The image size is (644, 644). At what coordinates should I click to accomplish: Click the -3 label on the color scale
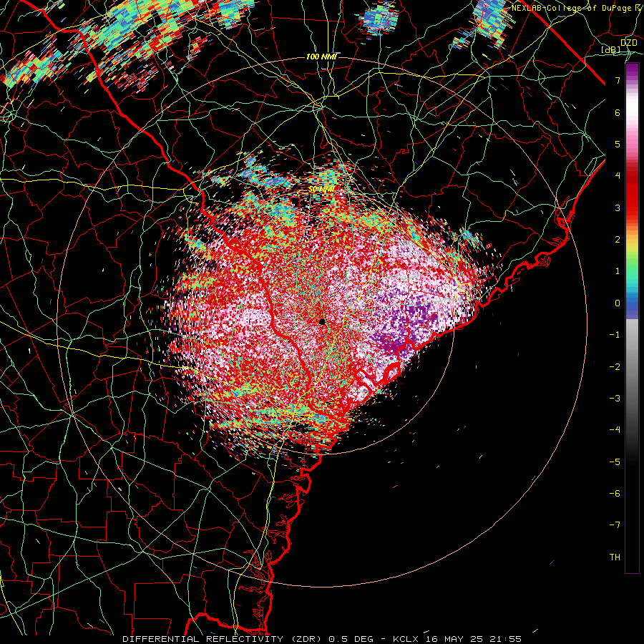[x=615, y=399]
